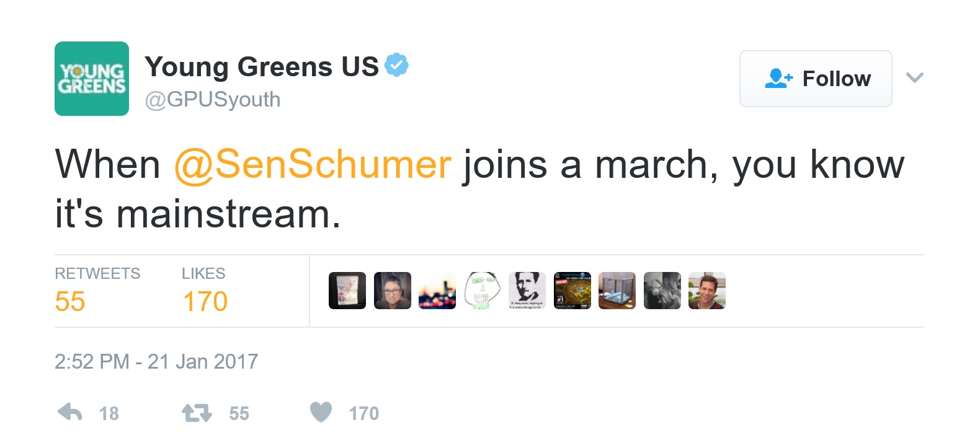Click the add-person icon in Follow
Viewport: 980px width, 443px height.
coord(778,79)
